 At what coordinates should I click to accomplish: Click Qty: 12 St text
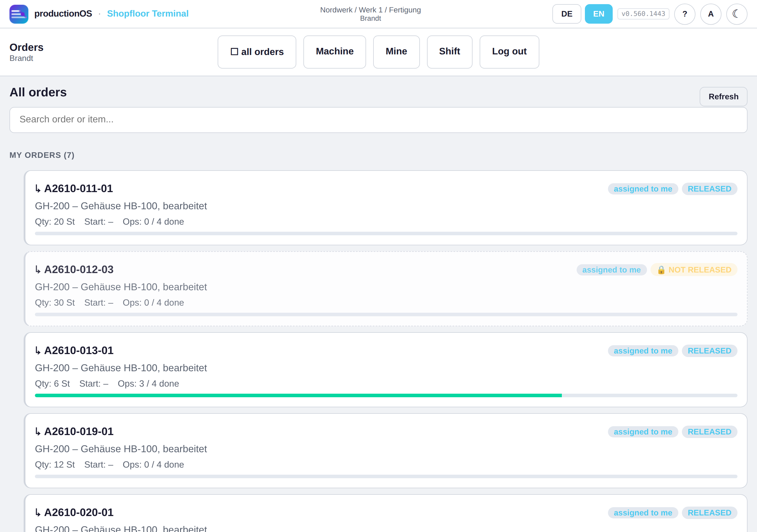[55, 465]
